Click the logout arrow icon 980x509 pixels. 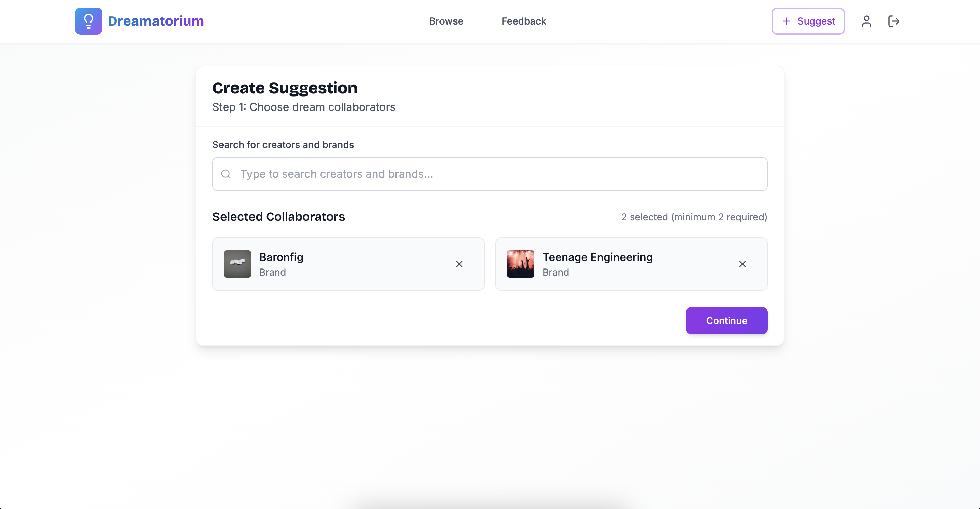pos(893,21)
